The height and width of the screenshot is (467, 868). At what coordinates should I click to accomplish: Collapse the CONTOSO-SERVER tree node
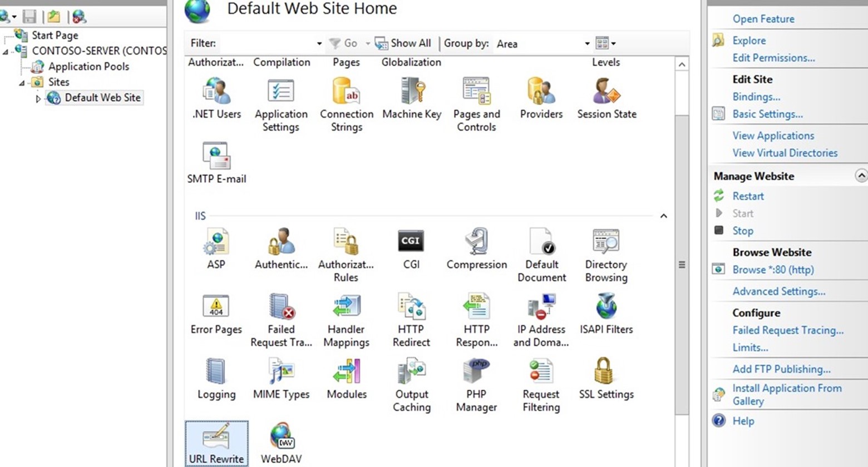pos(6,51)
